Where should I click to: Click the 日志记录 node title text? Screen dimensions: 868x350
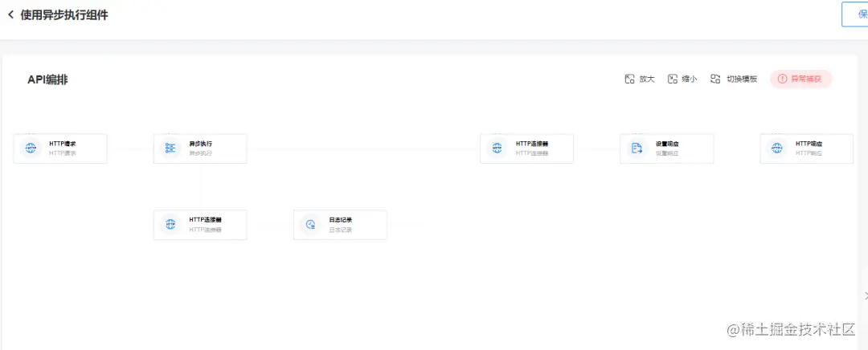point(341,220)
